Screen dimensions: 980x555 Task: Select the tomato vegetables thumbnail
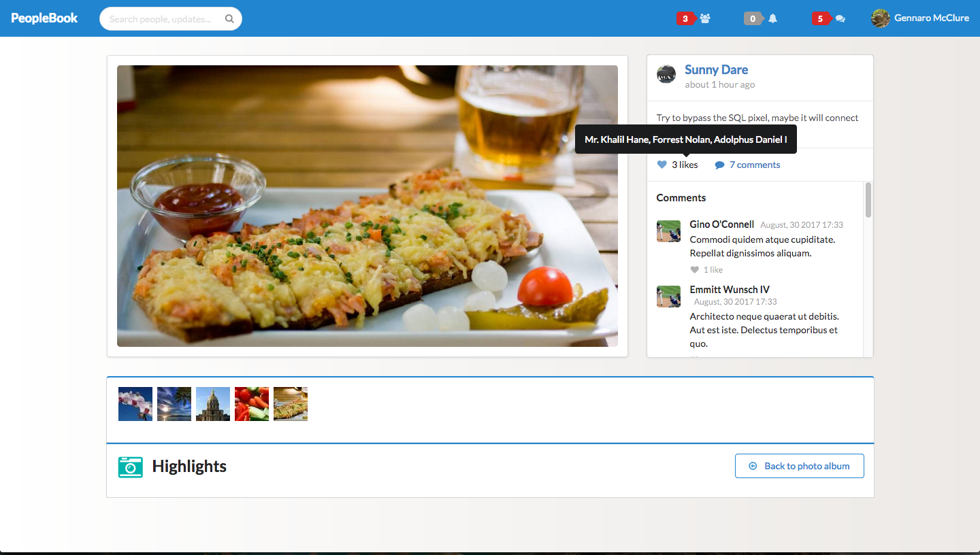click(252, 404)
